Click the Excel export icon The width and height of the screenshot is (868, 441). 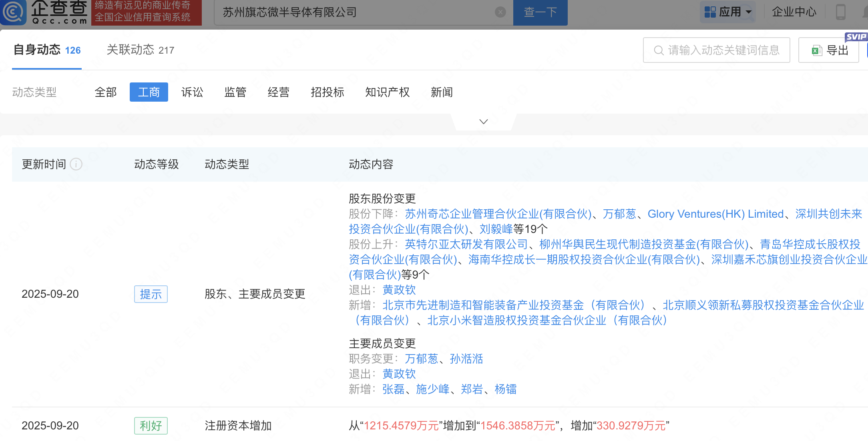tap(816, 50)
